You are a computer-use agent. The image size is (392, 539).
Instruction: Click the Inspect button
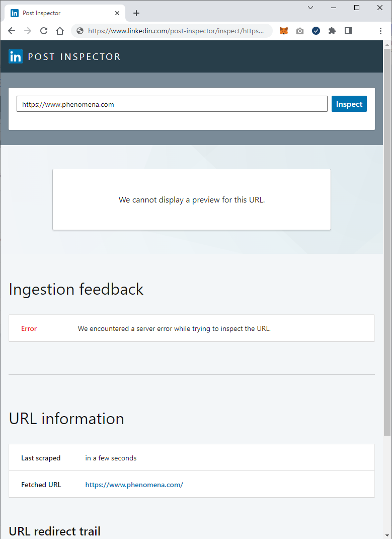pyautogui.click(x=349, y=104)
